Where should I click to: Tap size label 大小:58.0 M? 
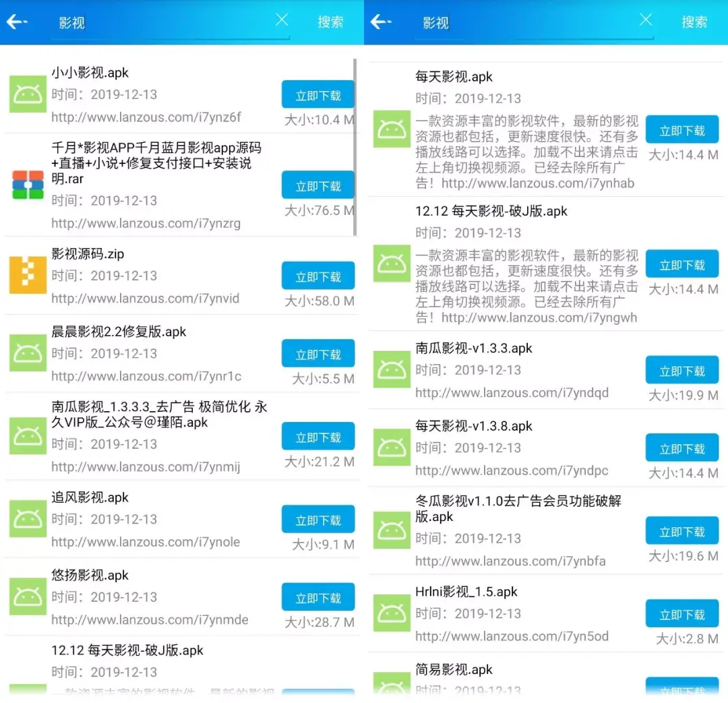pos(320,301)
